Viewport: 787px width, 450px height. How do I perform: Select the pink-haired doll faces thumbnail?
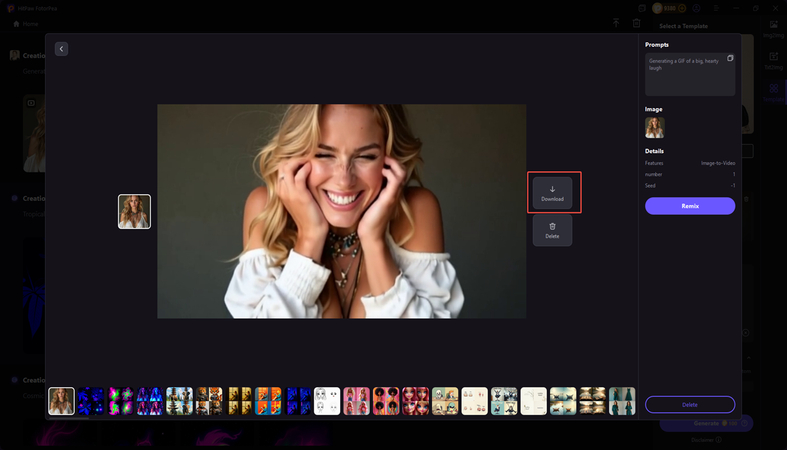point(416,401)
